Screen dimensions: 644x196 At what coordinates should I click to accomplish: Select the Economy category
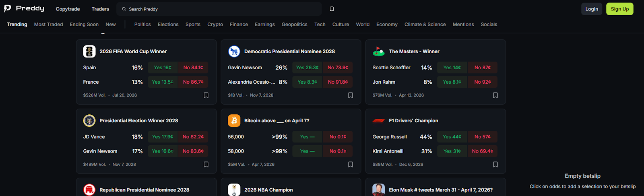(387, 25)
